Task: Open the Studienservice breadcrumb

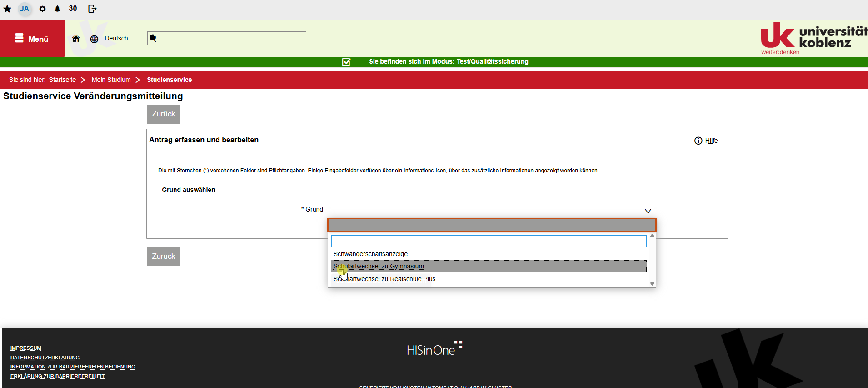Action: point(170,80)
